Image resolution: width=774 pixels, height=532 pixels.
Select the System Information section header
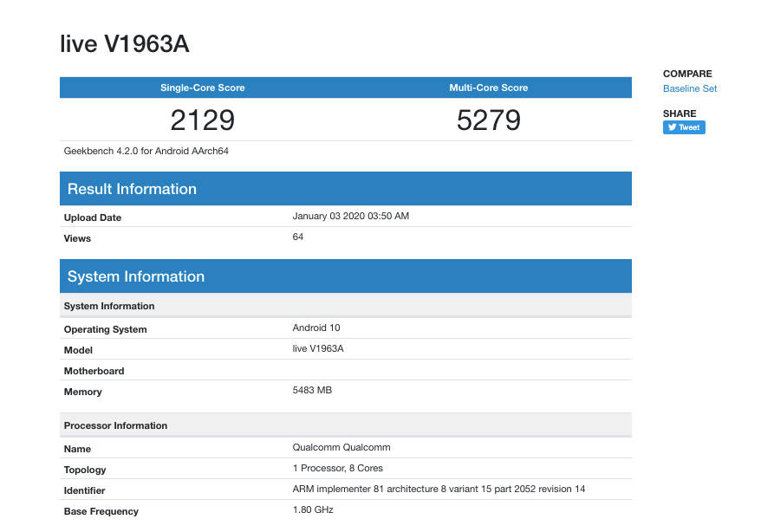[x=135, y=276]
